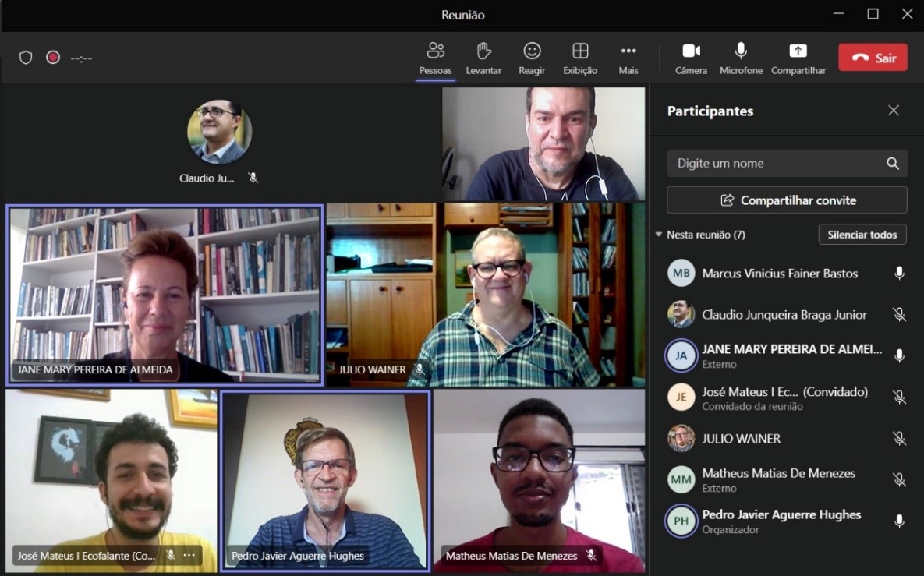Open more options on José Mateus video tile

tap(189, 556)
